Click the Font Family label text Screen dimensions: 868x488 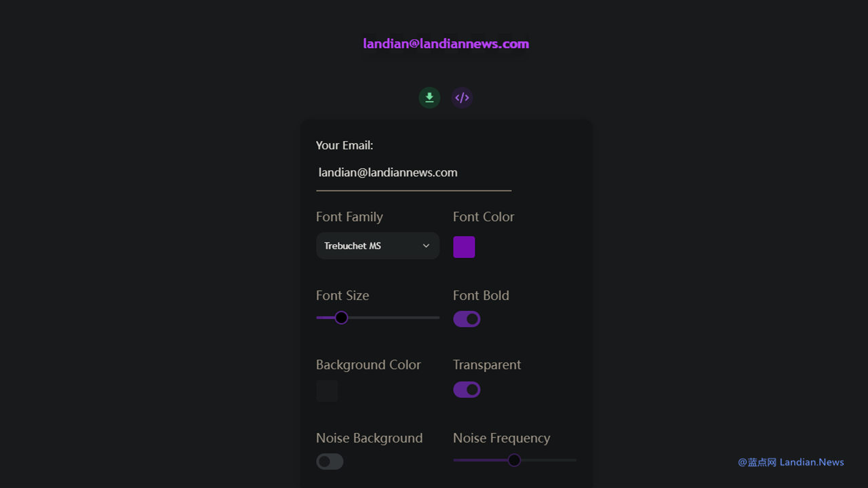click(349, 217)
